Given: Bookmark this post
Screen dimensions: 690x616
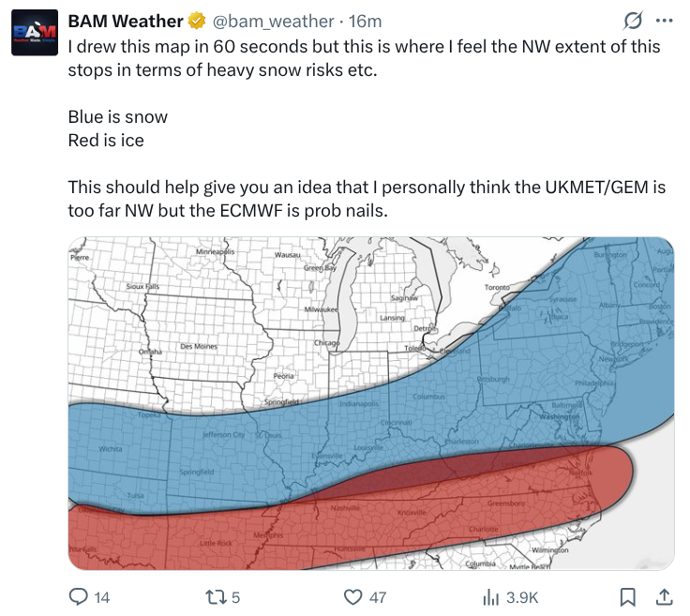Looking at the screenshot, I should tap(628, 596).
